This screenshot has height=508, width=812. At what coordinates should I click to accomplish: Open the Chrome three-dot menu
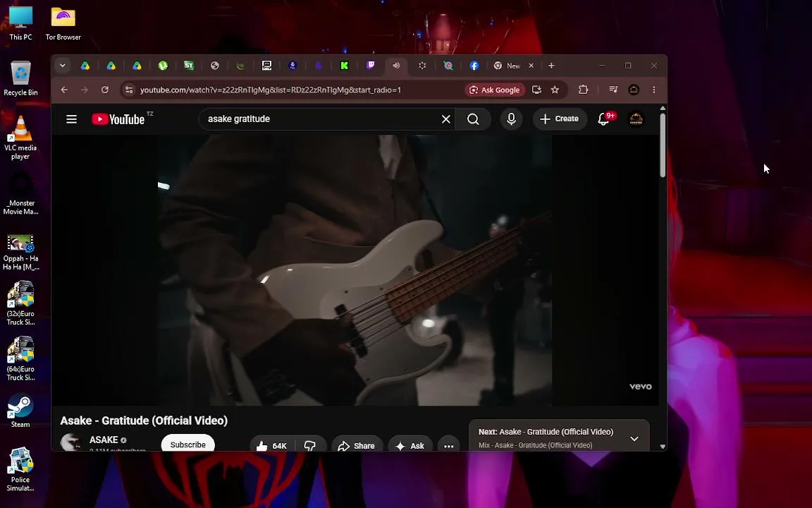coord(654,90)
